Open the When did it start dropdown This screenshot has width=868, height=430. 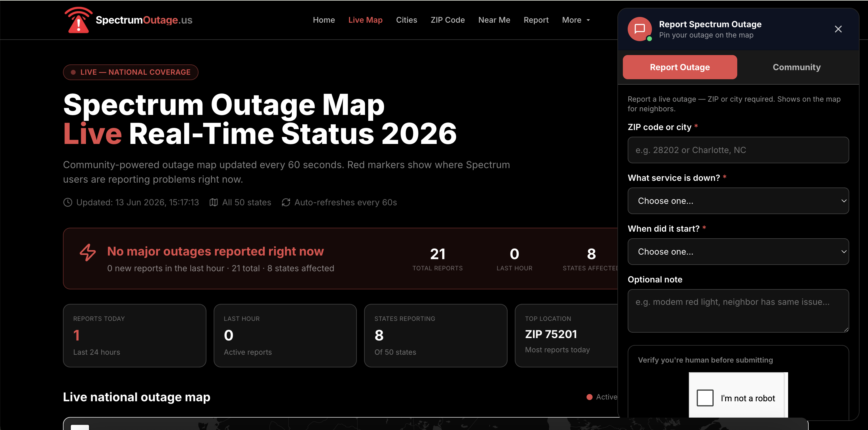coord(738,252)
